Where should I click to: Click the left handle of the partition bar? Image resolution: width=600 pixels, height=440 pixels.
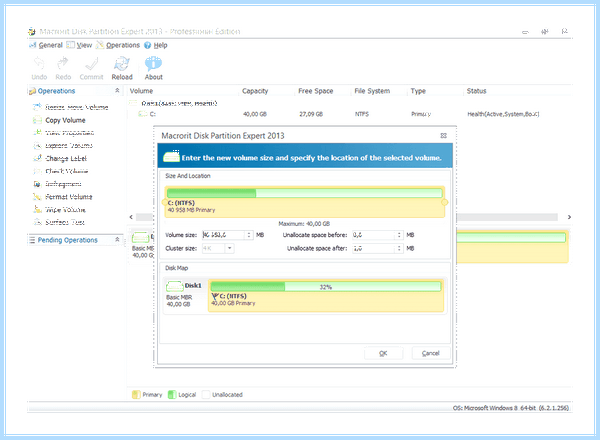pos(165,202)
